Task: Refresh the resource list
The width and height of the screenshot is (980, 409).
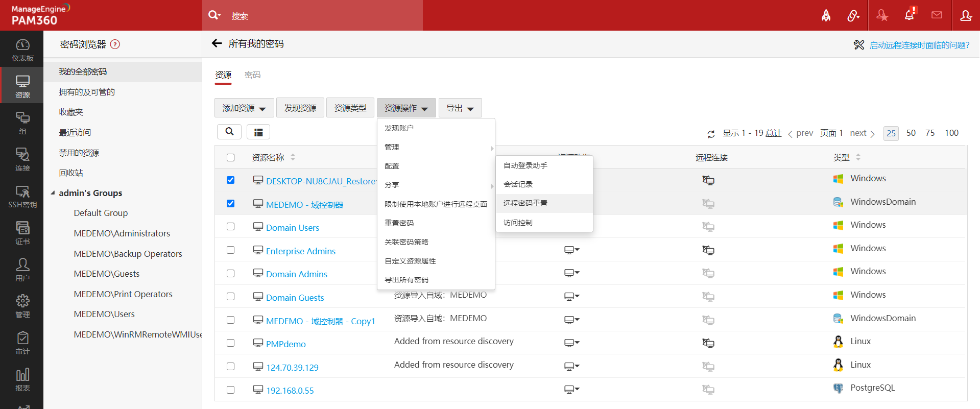Action: tap(711, 134)
